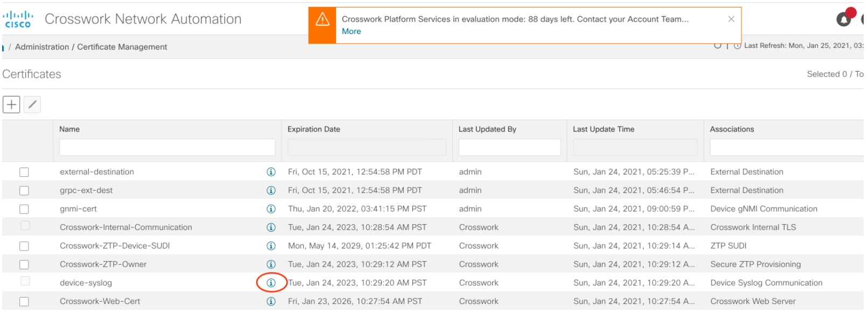Viewport: 868px width, 319px height.
Task: Click the Device gNMI Communication association
Action: point(764,209)
